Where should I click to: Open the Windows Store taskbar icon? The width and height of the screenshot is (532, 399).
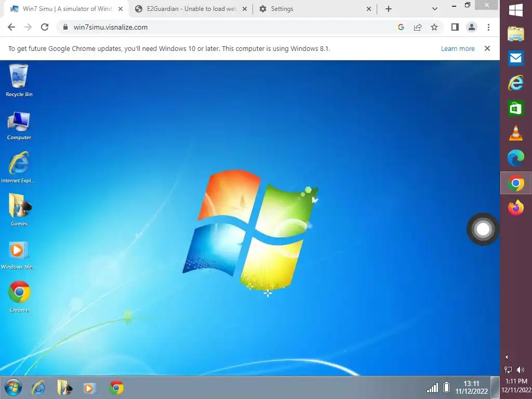516,108
